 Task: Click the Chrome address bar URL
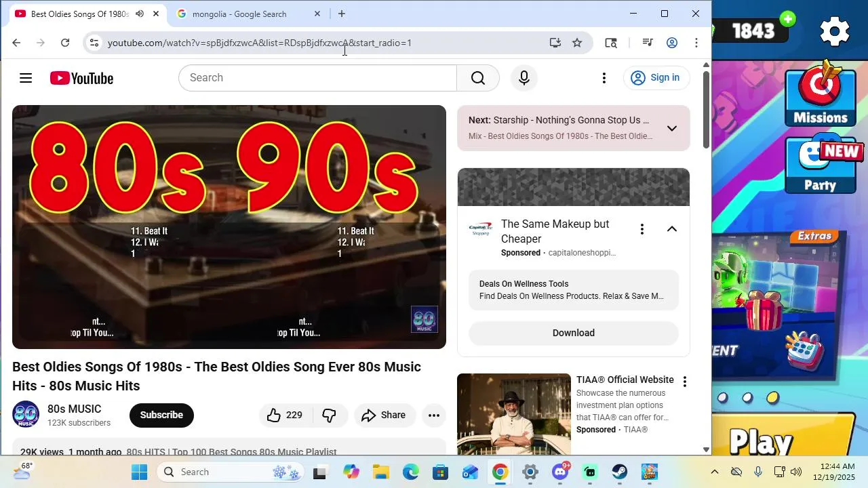260,43
